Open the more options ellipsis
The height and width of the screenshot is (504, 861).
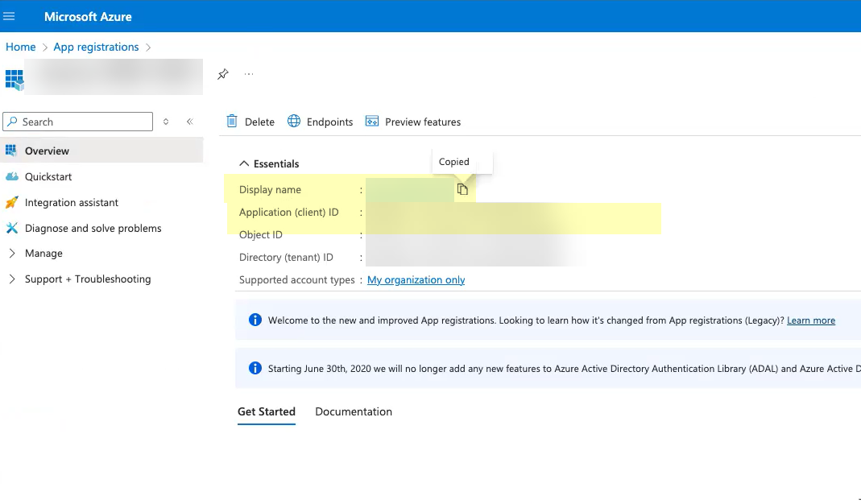tap(249, 74)
